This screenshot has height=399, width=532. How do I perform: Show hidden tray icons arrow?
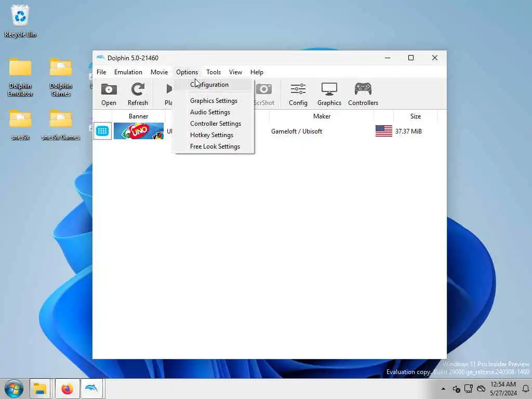coord(443,389)
